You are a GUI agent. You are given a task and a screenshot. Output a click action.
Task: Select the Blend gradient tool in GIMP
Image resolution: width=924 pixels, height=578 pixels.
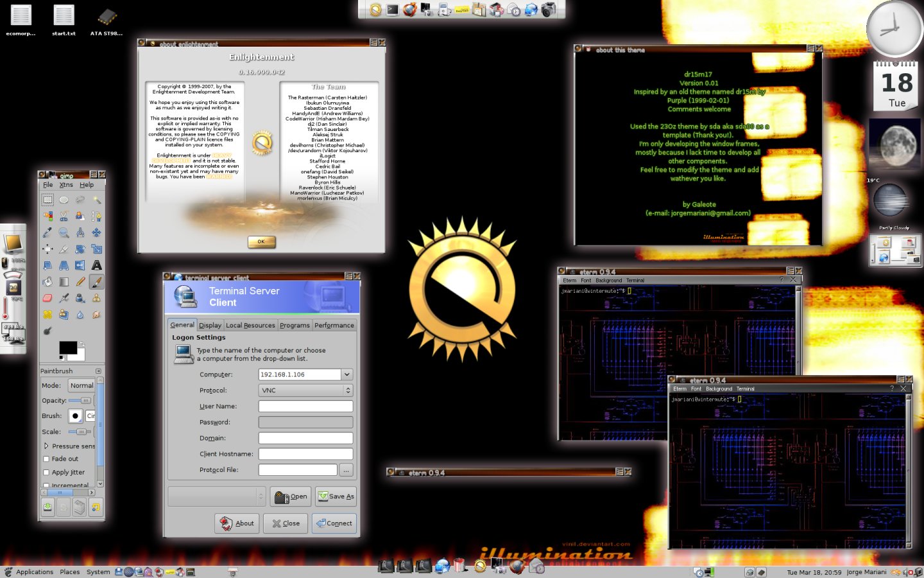pyautogui.click(x=64, y=281)
